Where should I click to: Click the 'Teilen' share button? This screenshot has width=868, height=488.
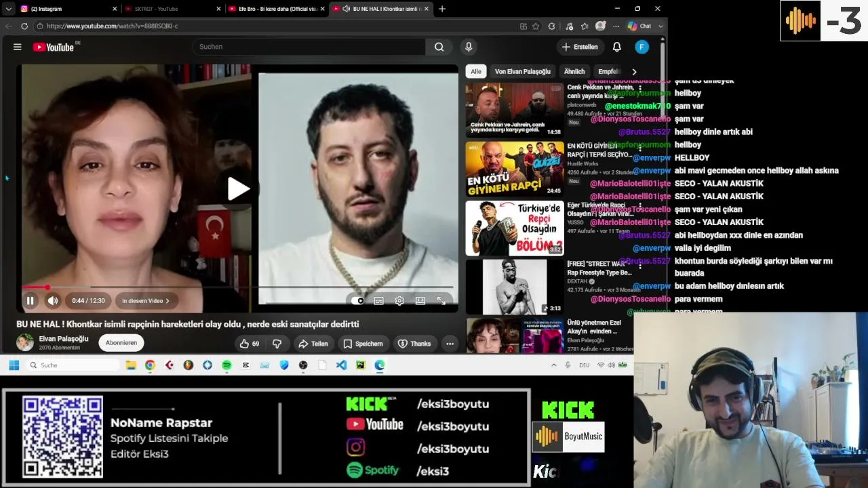[313, 344]
